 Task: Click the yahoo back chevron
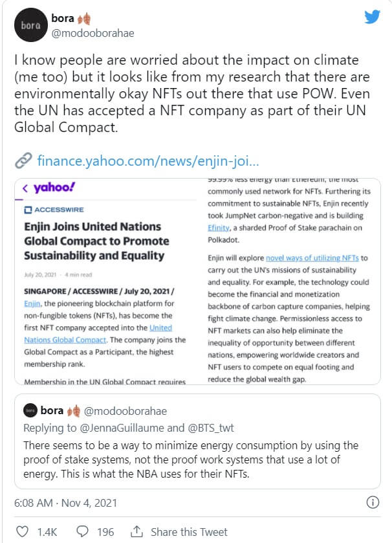(x=25, y=188)
